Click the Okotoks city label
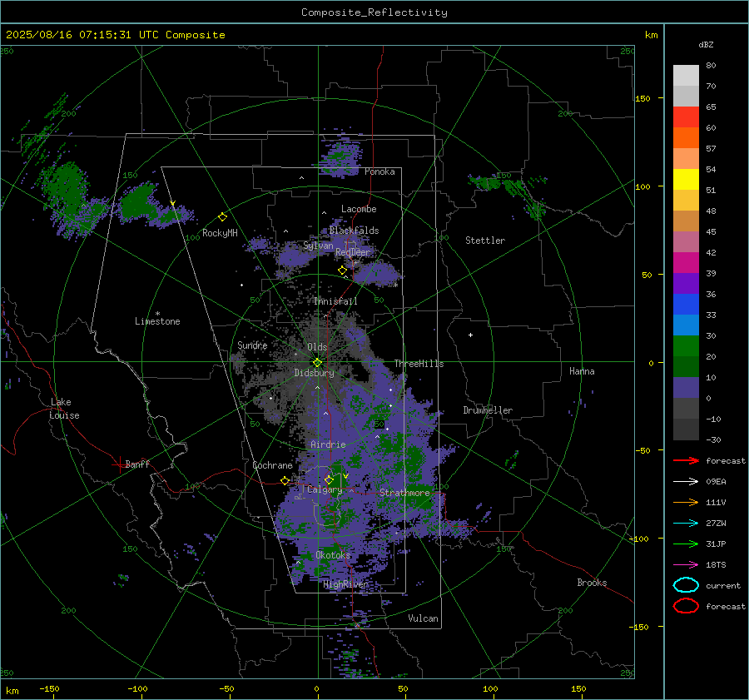The height and width of the screenshot is (700, 749). point(333,555)
